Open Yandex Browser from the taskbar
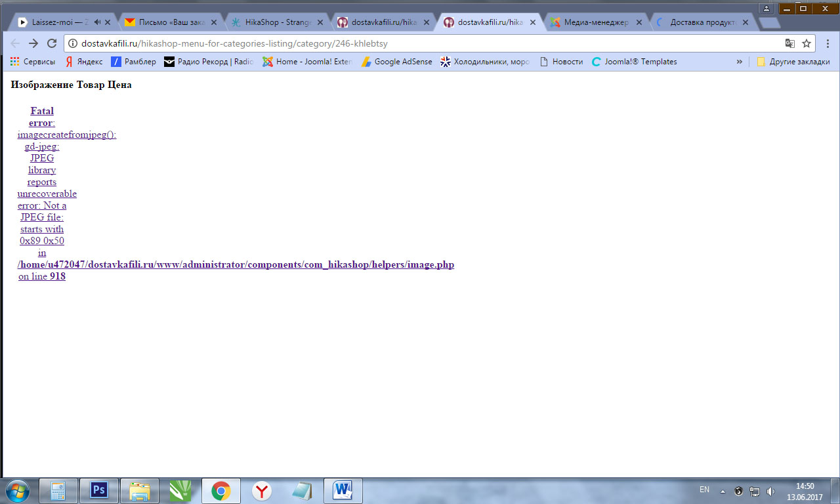Image resolution: width=840 pixels, height=504 pixels. tap(261, 491)
